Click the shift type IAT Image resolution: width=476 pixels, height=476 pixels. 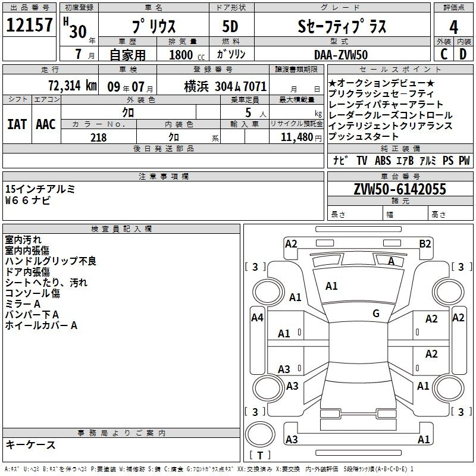pos(17,124)
